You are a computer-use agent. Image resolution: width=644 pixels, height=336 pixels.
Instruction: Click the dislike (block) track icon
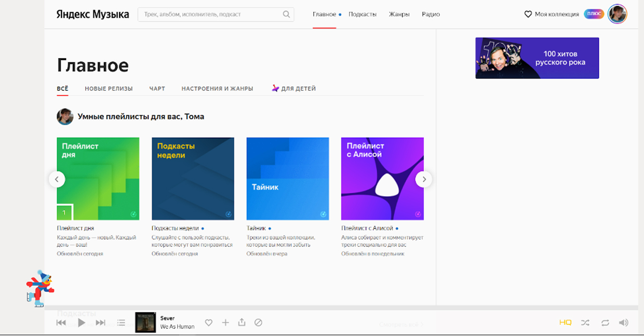258,322
